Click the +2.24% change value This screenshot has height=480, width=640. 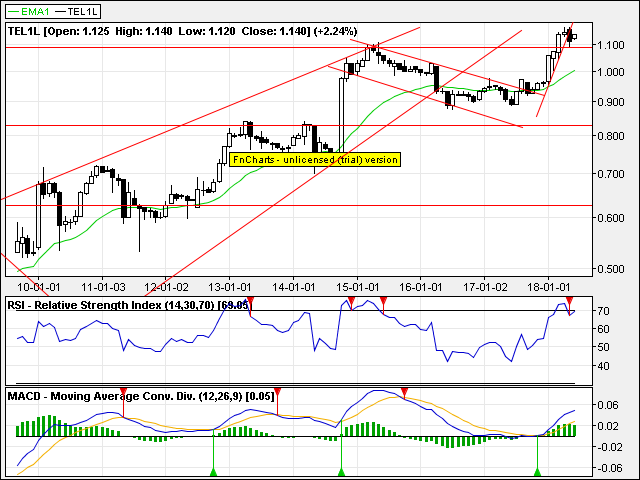pyautogui.click(x=336, y=31)
